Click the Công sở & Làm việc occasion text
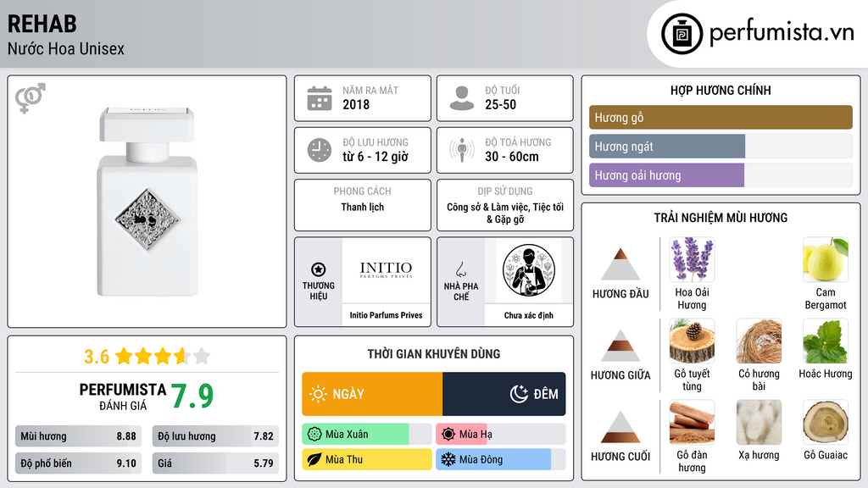 505,213
